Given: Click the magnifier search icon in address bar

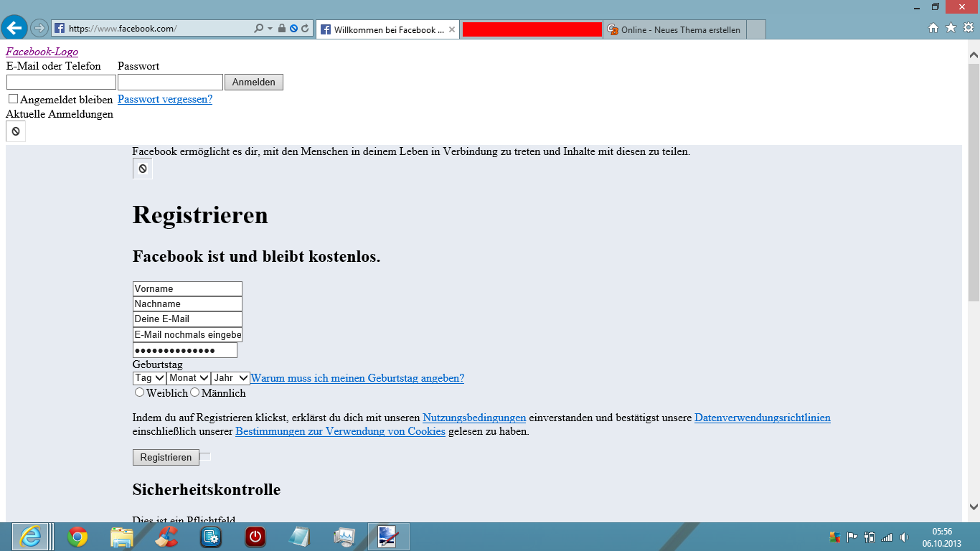Looking at the screenshot, I should click(259, 29).
